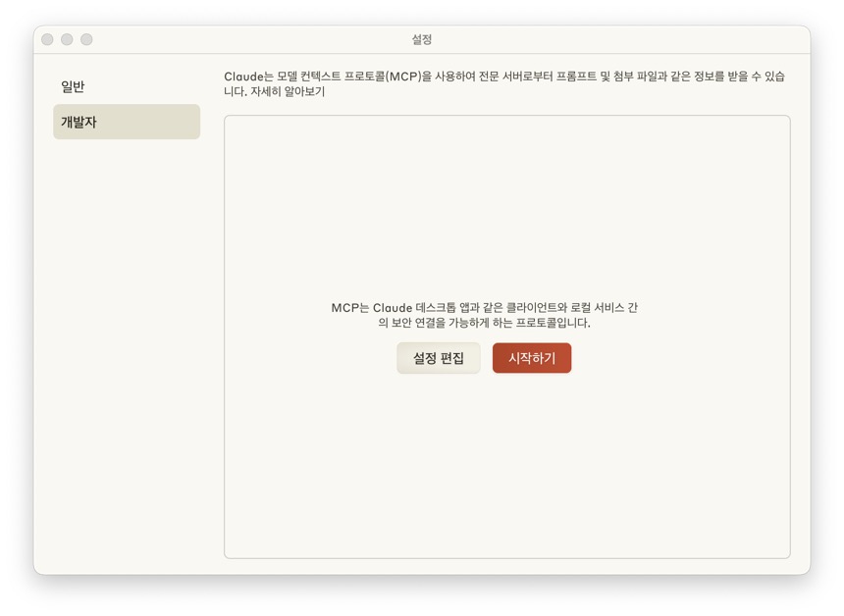Learn more about MCP via 자세히 알아보기
The image size is (844, 616).
(288, 92)
